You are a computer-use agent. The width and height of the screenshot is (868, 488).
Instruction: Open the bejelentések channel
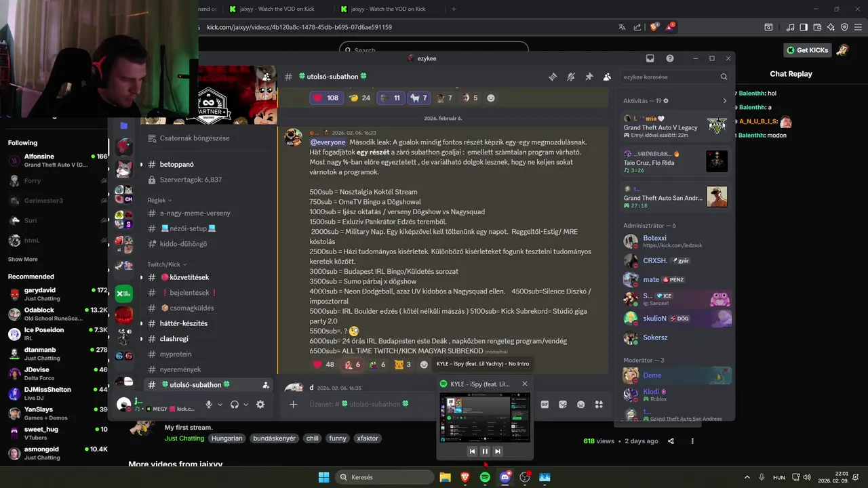click(x=207, y=293)
